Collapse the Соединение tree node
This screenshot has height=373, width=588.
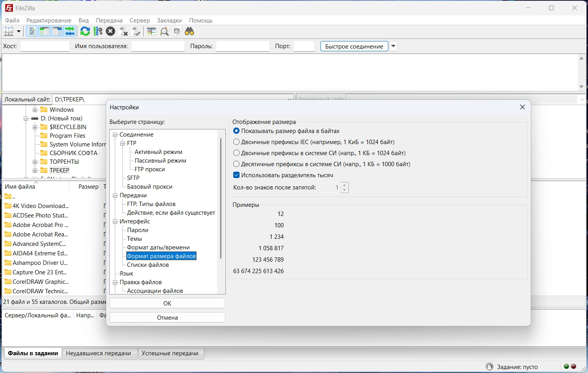(x=115, y=135)
